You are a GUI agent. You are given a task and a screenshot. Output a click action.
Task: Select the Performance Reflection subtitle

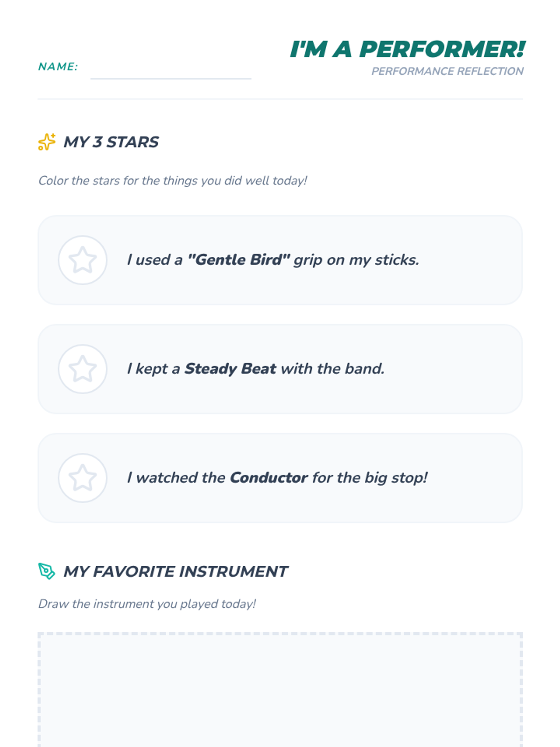(447, 71)
